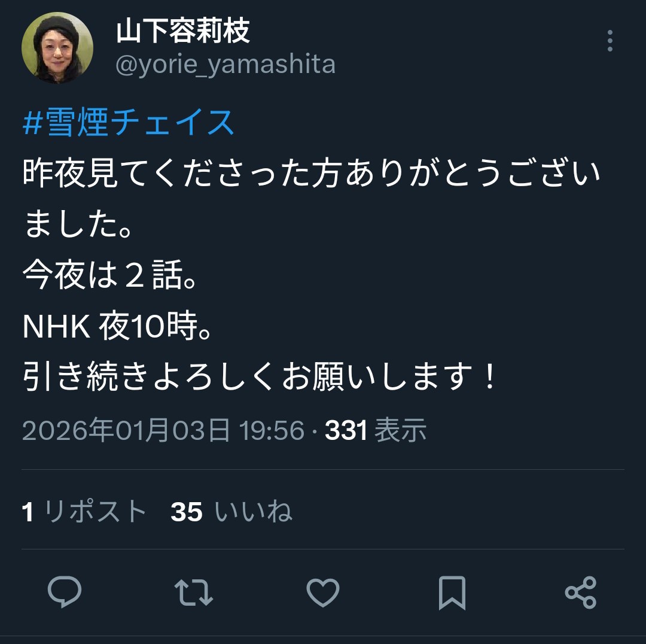The height and width of the screenshot is (644, 646).
Task: Open the display name 山下容莉枝
Action: pos(183,31)
